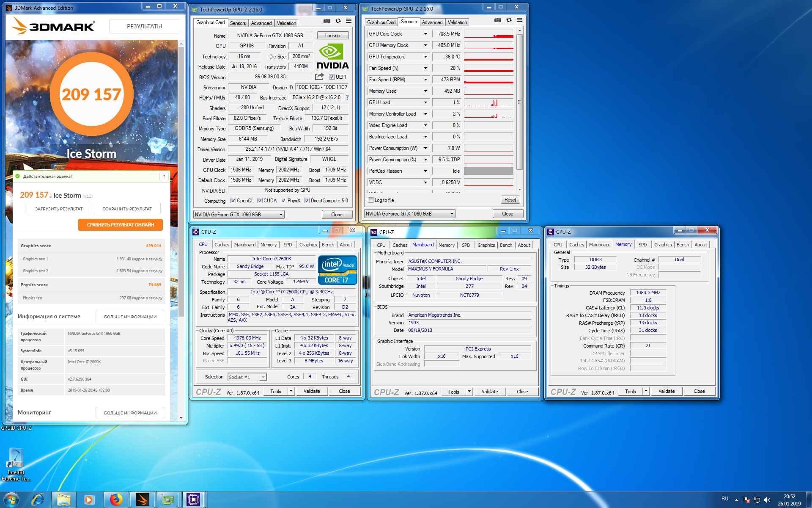Open Caches tab in CPU-Z CPU window

point(222,245)
